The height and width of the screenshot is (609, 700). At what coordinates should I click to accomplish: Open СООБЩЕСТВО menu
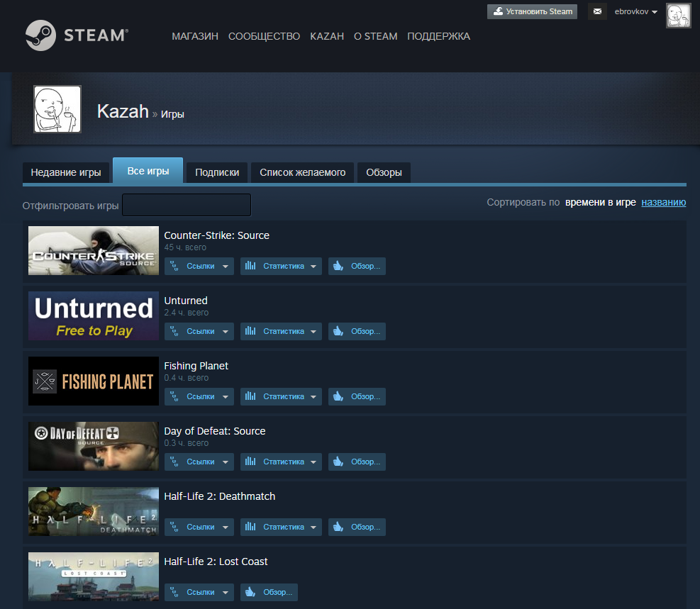[265, 36]
